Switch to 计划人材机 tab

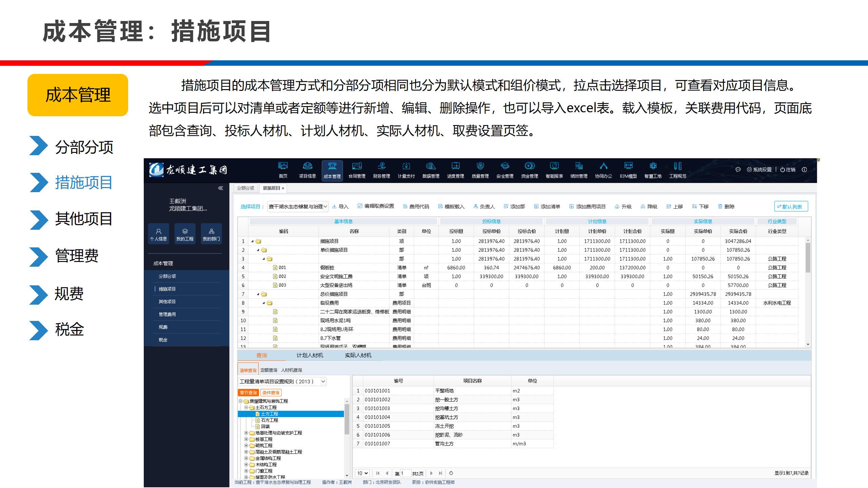coord(310,355)
